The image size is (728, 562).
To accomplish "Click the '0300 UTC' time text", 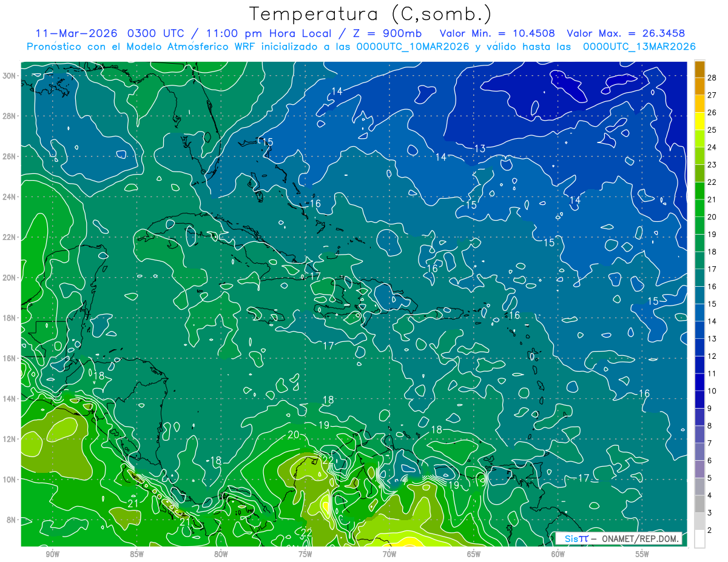I will (156, 33).
